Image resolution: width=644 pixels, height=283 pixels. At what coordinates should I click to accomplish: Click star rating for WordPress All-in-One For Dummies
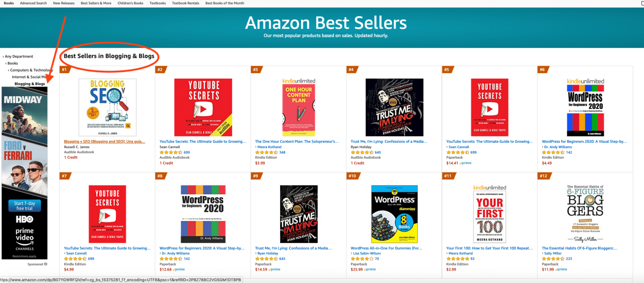click(362, 259)
